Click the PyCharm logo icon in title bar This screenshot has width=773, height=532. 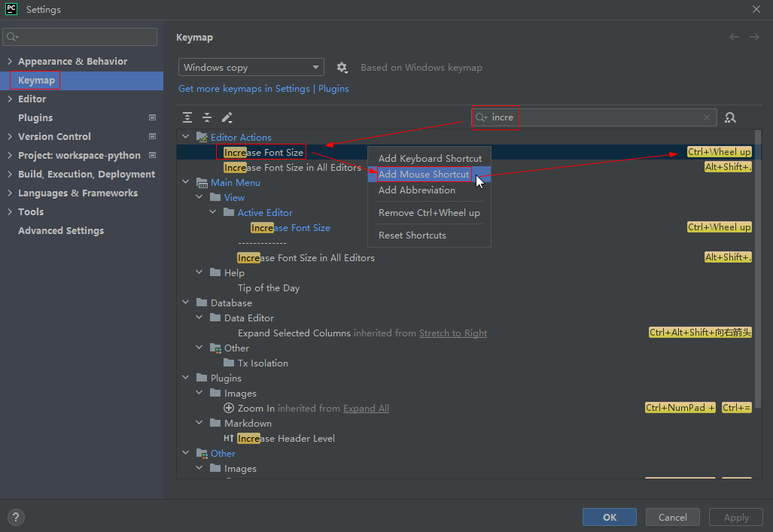[11, 9]
